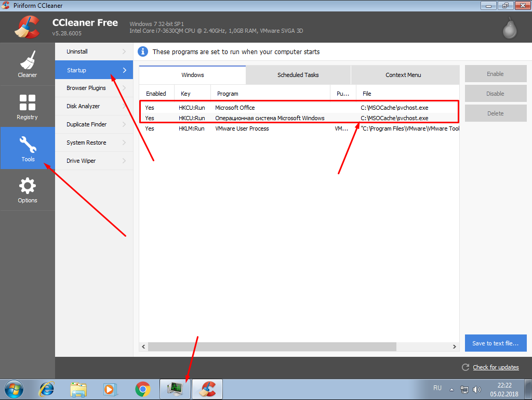The height and width of the screenshot is (400, 532).
Task: Open the Registry section
Action: point(28,106)
